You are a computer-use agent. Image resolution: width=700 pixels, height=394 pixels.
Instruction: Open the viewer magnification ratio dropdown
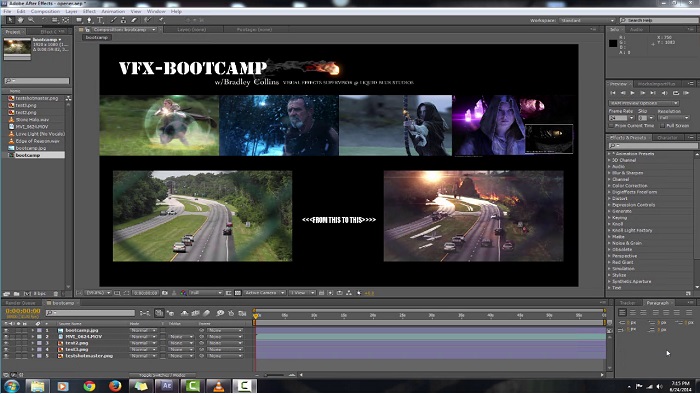click(98, 293)
